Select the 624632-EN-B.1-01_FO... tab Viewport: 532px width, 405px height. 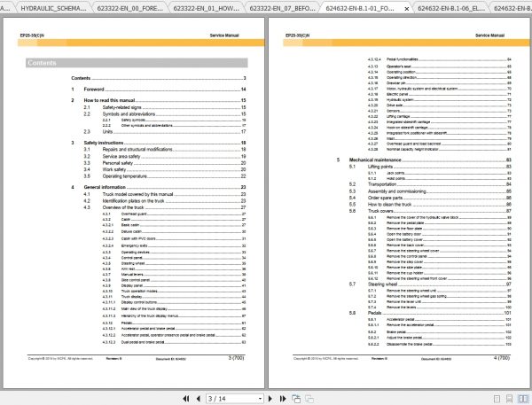click(360, 8)
